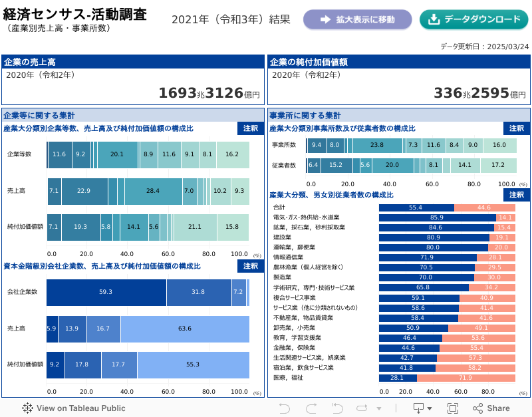Click the 71.9 female bar for 医療，福祉

(465, 378)
